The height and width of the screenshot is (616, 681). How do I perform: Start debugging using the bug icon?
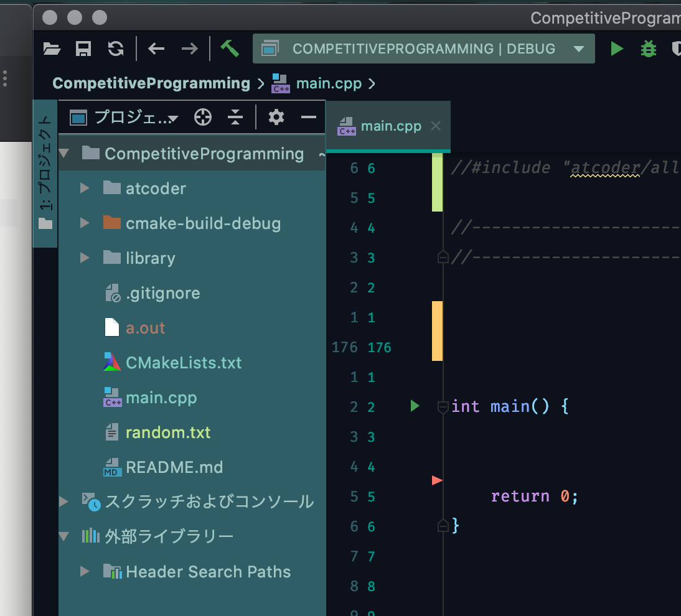point(648,49)
